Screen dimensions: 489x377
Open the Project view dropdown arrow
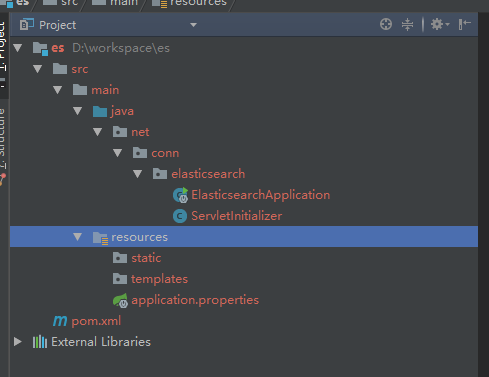pos(193,25)
